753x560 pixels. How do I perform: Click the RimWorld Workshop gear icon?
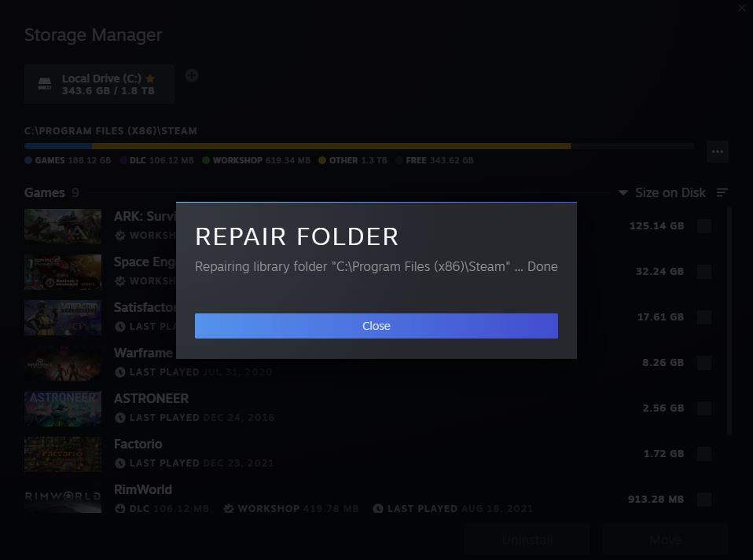click(229, 509)
